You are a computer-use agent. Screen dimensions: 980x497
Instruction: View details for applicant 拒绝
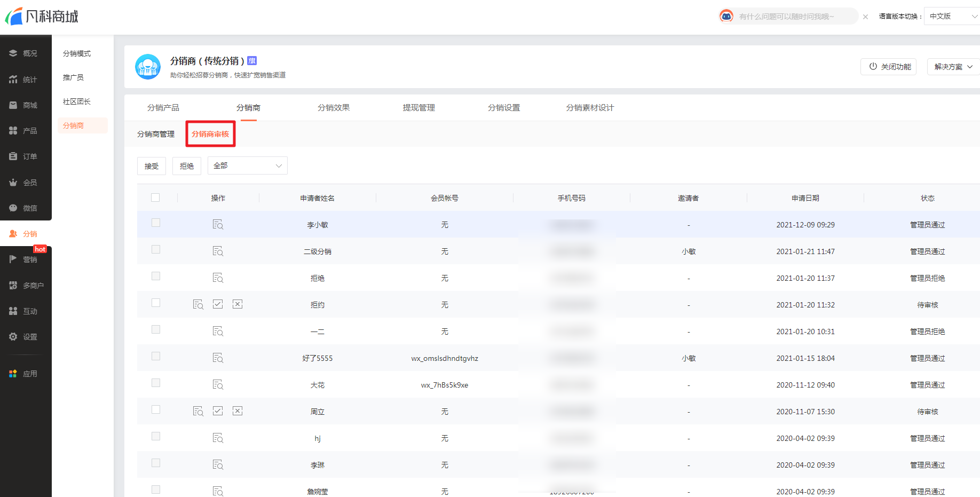(218, 278)
